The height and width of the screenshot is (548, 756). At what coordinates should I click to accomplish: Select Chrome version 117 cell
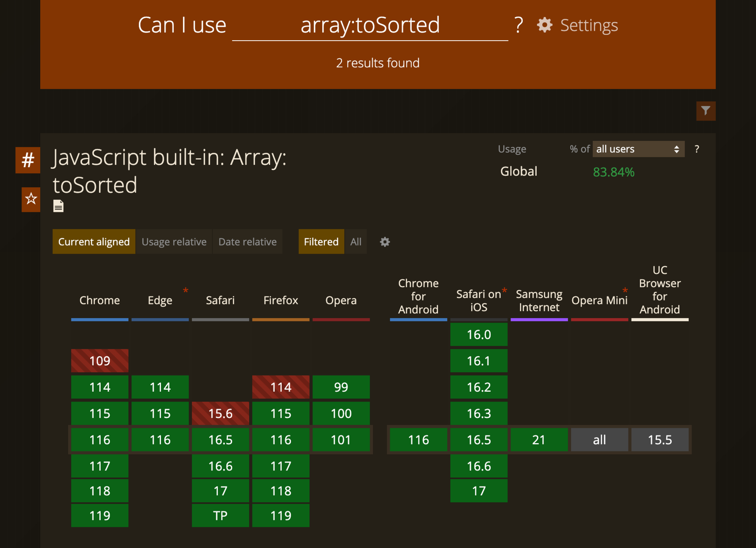pos(100,466)
